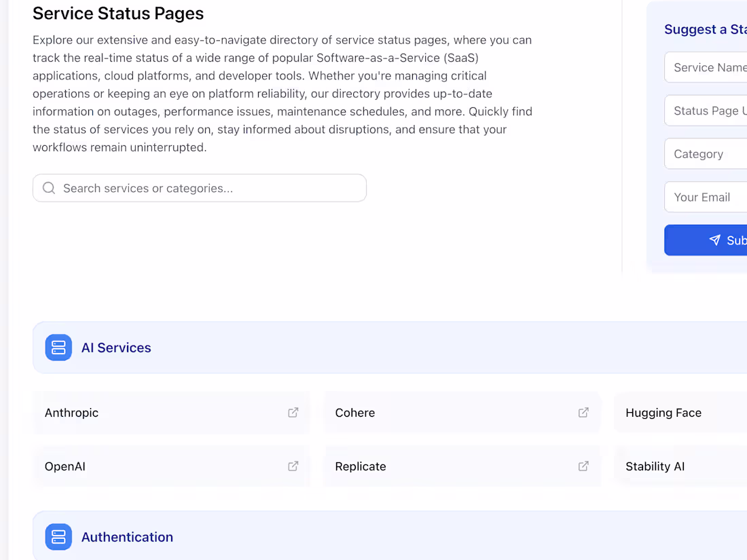Open Cohere's external link icon
This screenshot has width=747, height=560.
pos(583,412)
